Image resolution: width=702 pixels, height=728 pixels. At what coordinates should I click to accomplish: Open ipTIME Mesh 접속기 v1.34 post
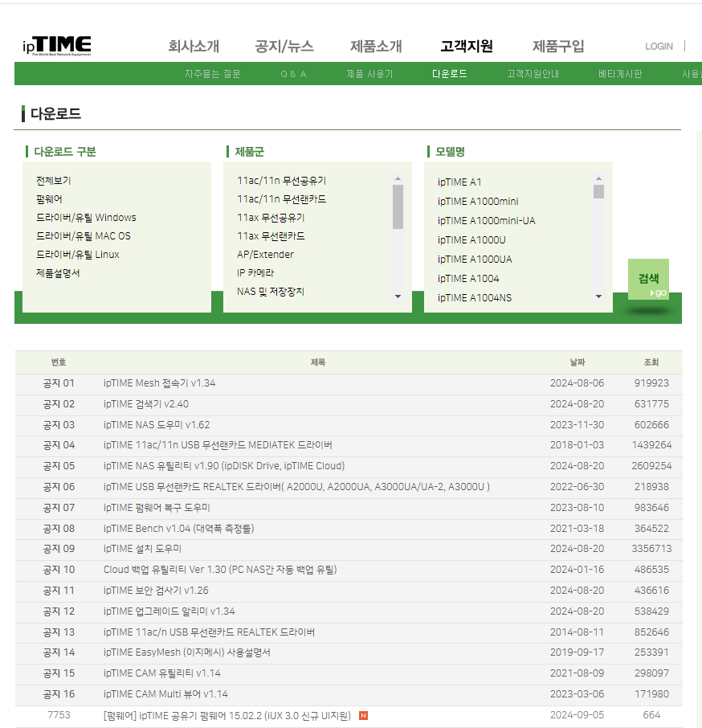[159, 383]
